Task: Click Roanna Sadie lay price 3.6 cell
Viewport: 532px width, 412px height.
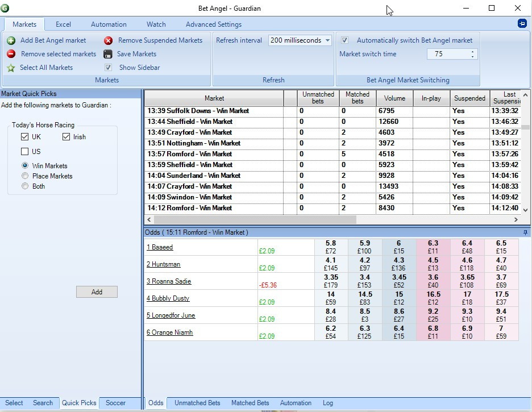Action: [433, 281]
